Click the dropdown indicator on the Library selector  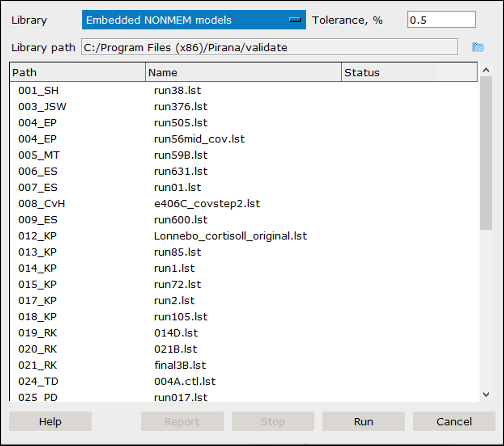coord(295,20)
